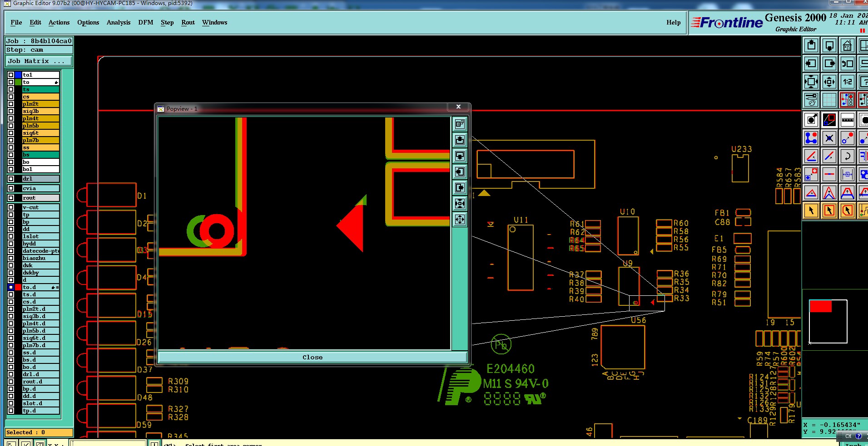The height and width of the screenshot is (446, 868).
Task: Click the home view icon
Action: (848, 45)
